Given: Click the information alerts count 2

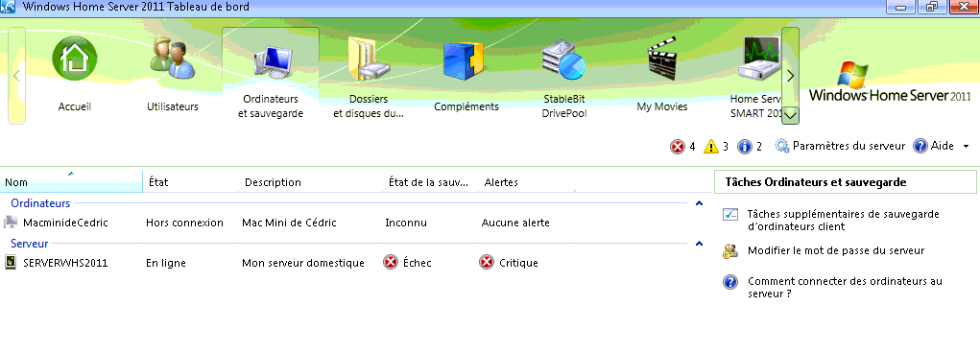Looking at the screenshot, I should pos(758,147).
